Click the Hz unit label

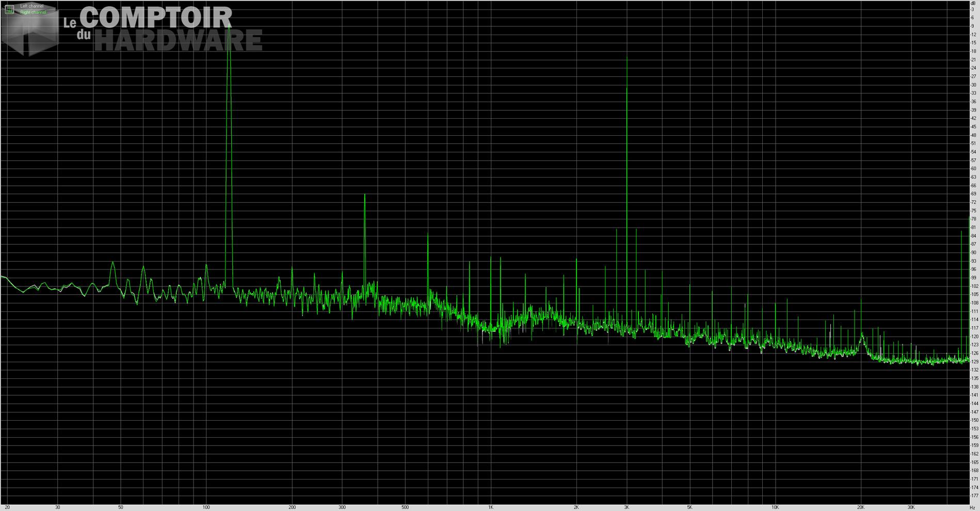pos(972,507)
